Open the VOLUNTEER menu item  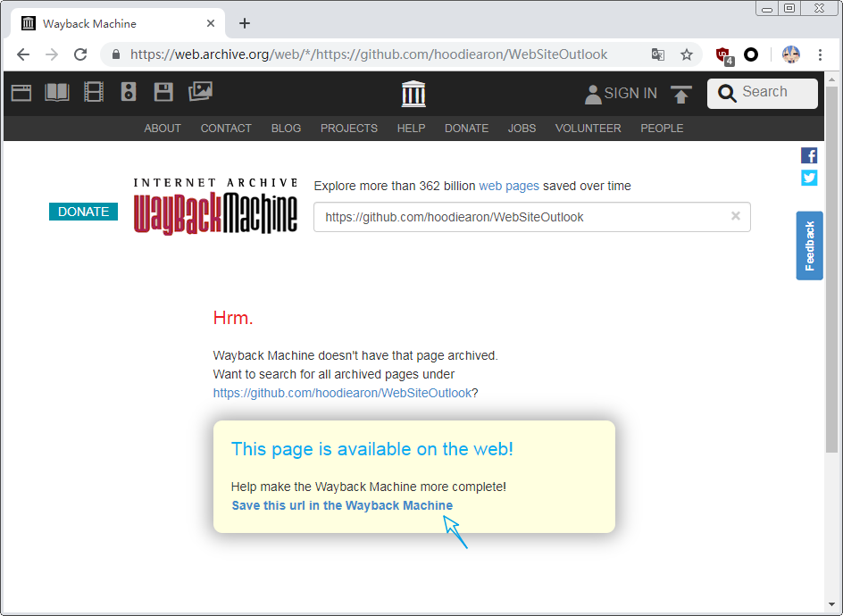pyautogui.click(x=588, y=129)
